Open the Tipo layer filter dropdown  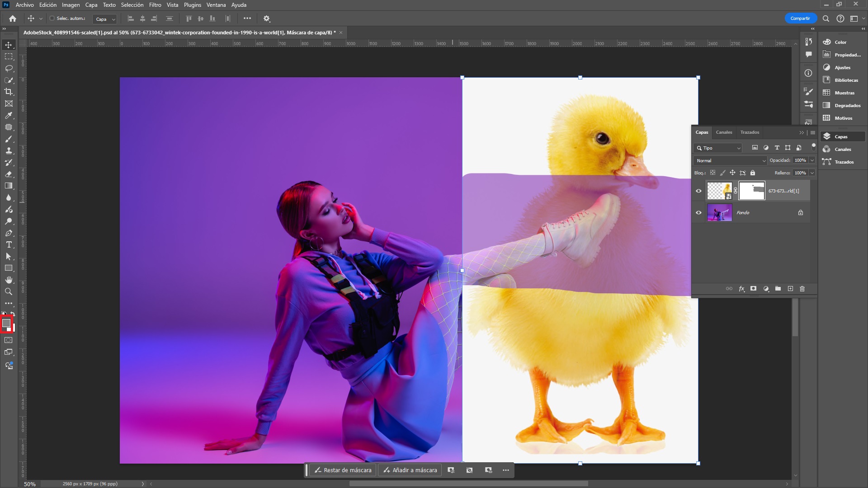point(718,148)
